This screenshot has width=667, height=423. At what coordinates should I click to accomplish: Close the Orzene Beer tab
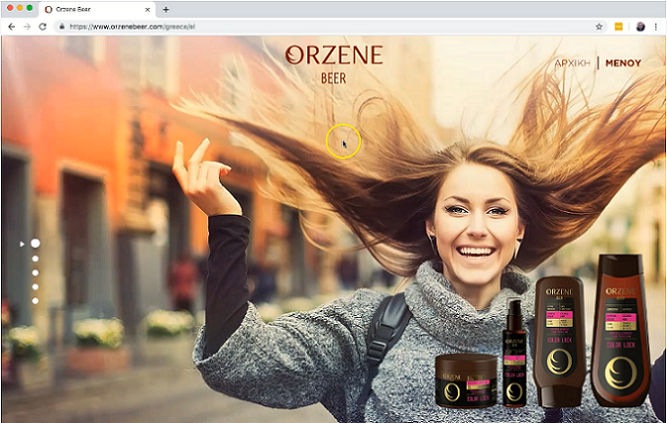point(148,9)
